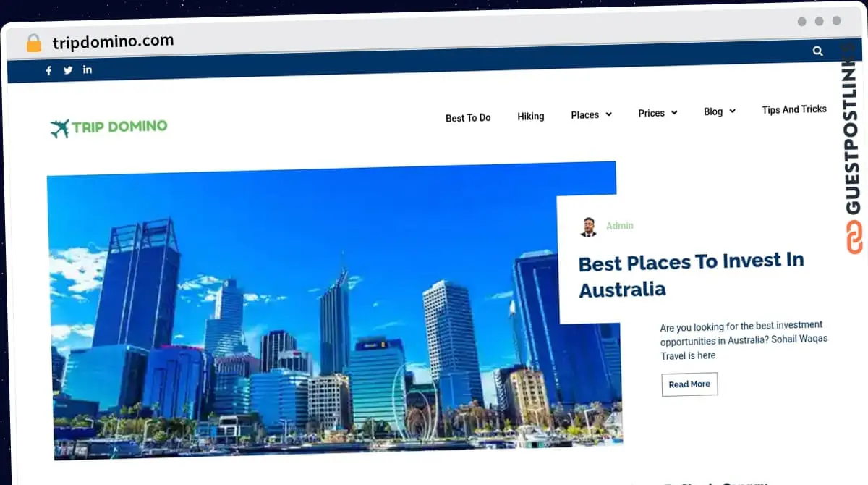Open the Tips And Tricks page
868x485 pixels.
(793, 109)
